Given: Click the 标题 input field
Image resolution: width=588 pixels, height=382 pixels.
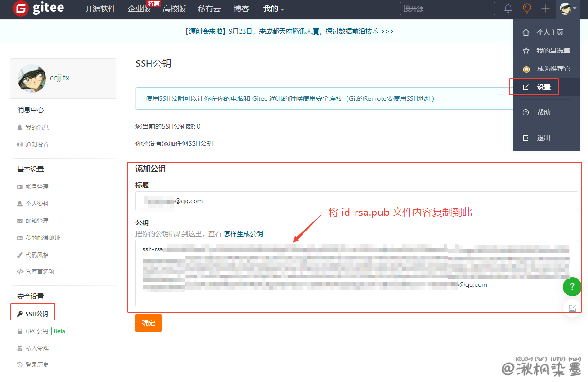Looking at the screenshot, I should pos(356,201).
